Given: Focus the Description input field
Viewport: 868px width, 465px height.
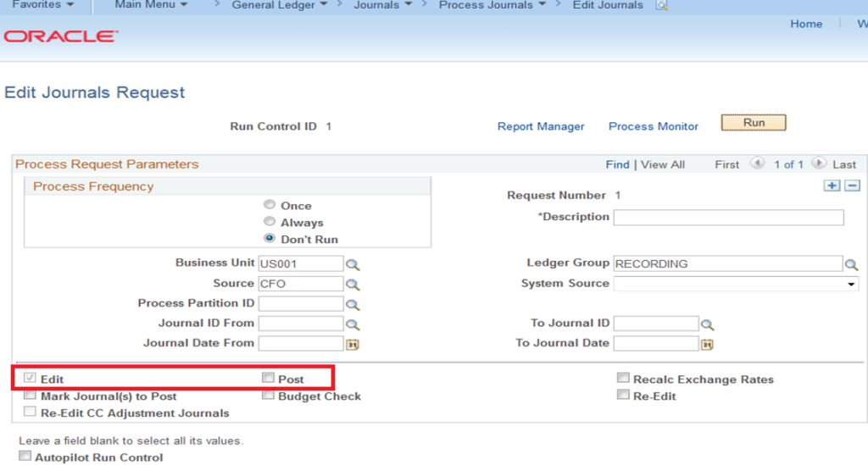Looking at the screenshot, I should tap(728, 218).
